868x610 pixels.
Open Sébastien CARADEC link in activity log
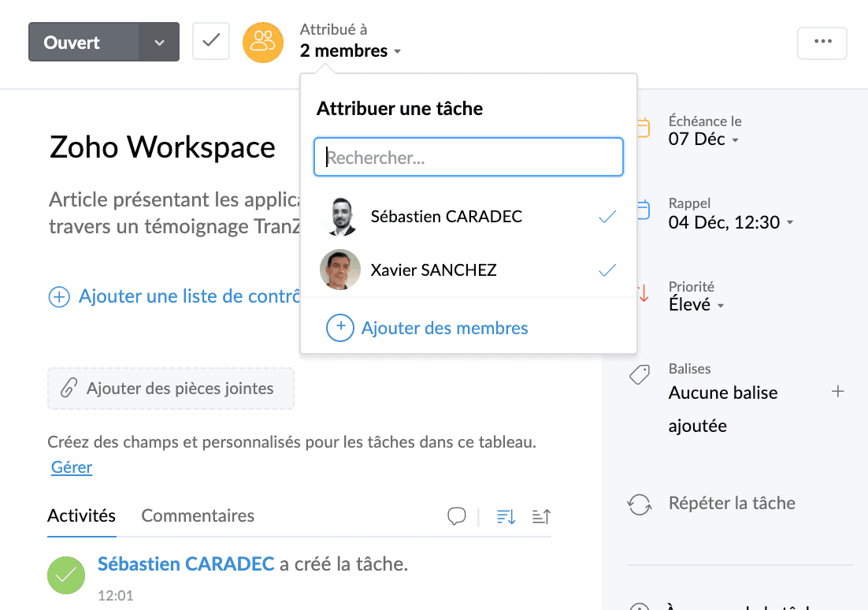186,564
